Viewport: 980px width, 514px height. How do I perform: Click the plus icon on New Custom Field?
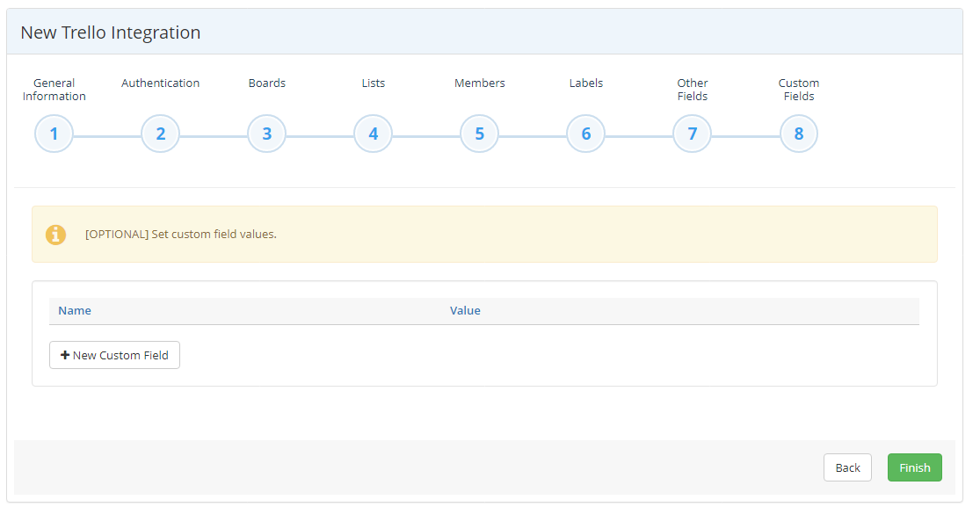[x=65, y=355]
